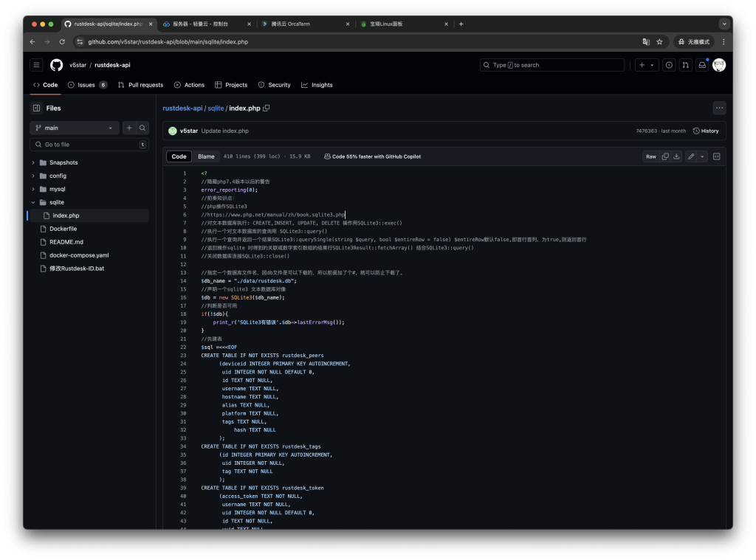Image resolution: width=756 pixels, height=560 pixels.
Task: Open the Dockerfile in the file tree
Action: tap(63, 229)
